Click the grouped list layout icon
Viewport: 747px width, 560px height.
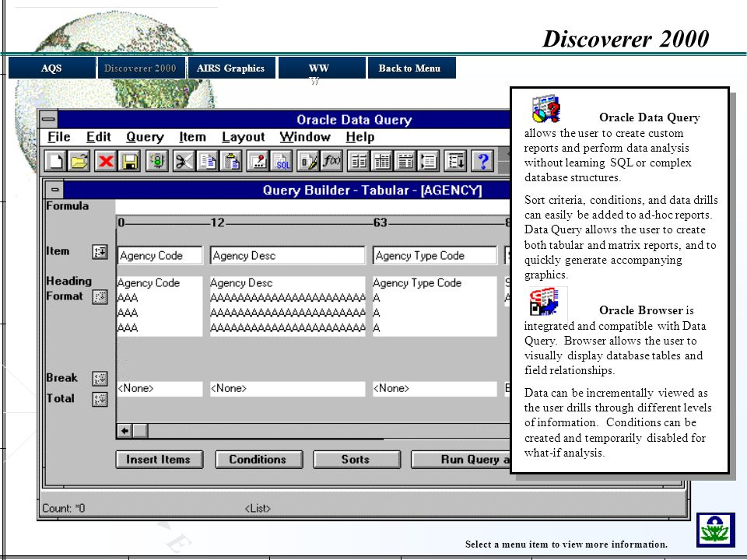429,162
